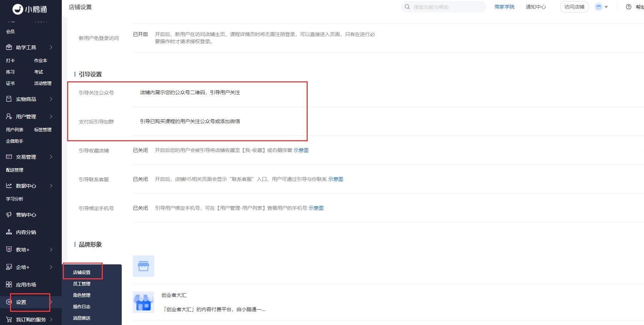Click the 访问店铺 button
Viewport: 644px width, 325px height.
click(x=574, y=7)
